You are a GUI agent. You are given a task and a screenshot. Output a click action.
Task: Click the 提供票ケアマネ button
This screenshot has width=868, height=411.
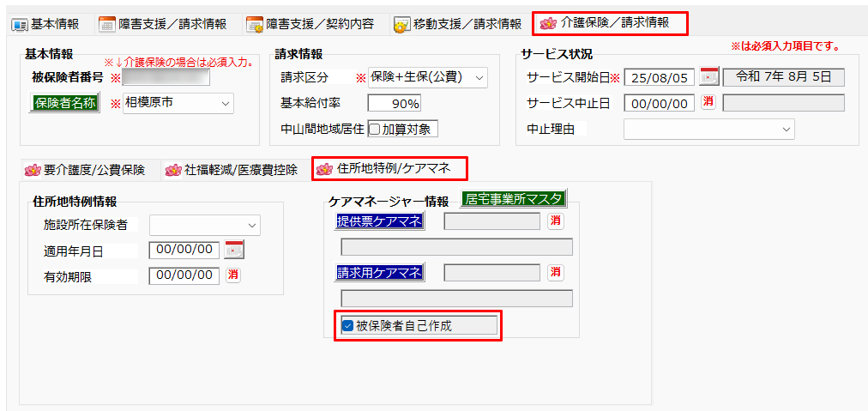pyautogui.click(x=378, y=221)
